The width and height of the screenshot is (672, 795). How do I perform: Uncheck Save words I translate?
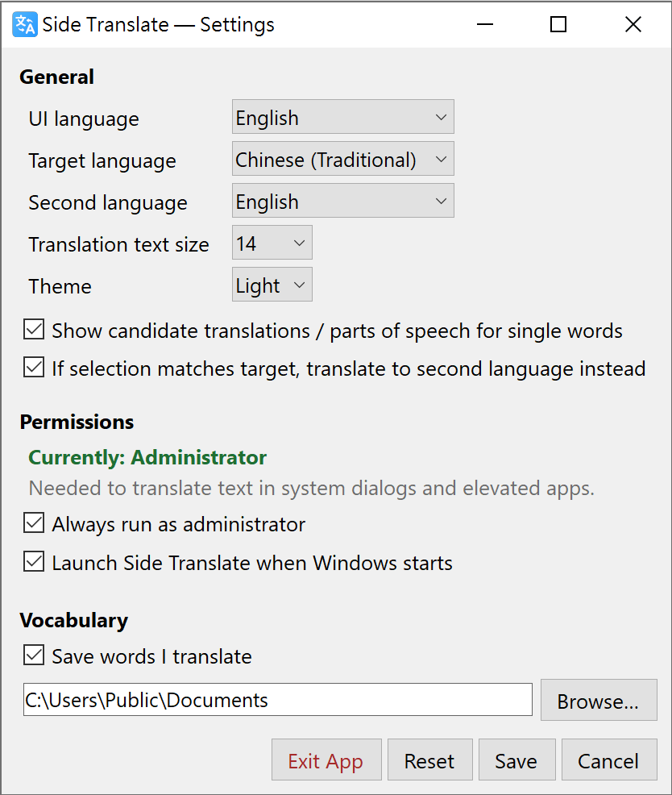click(x=34, y=655)
